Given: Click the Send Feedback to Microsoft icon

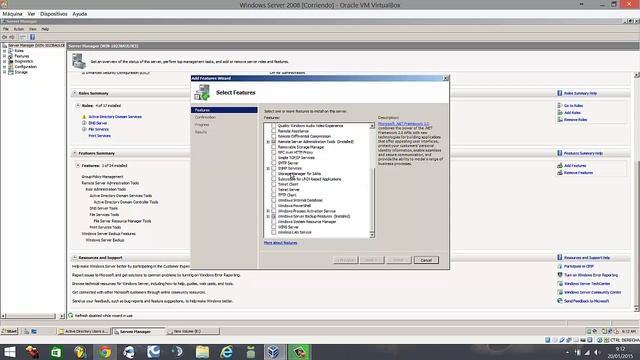Looking at the screenshot, I should click(x=560, y=301).
